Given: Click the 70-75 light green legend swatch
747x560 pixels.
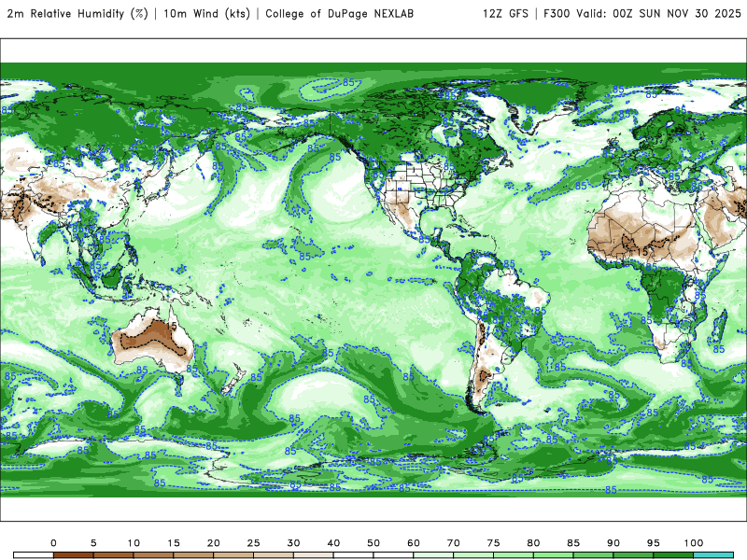Looking at the screenshot, I should [473, 555].
